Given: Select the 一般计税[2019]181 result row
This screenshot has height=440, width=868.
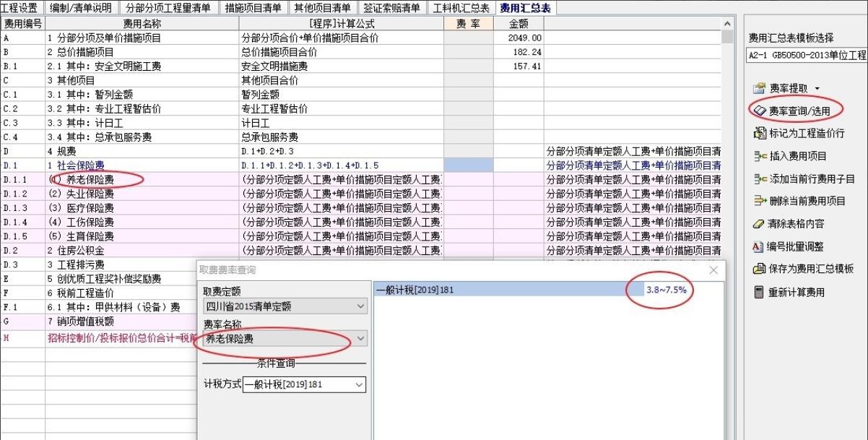Looking at the screenshot, I should (507, 290).
